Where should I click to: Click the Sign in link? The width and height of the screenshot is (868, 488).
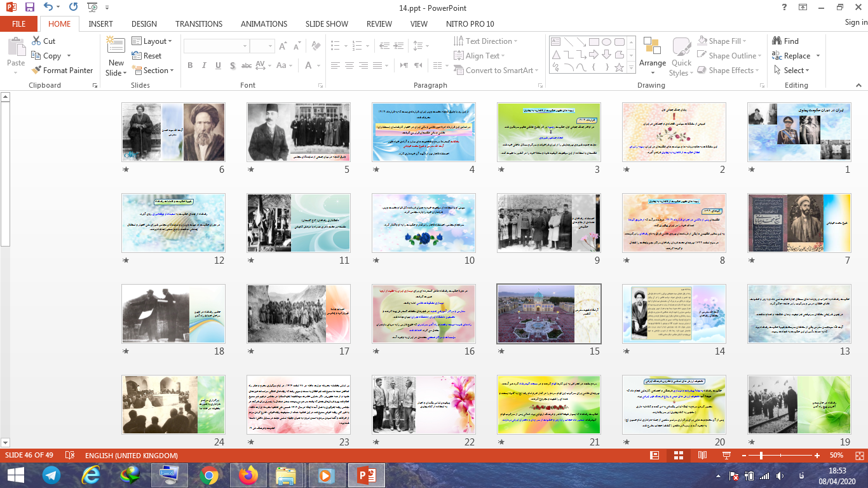855,22
